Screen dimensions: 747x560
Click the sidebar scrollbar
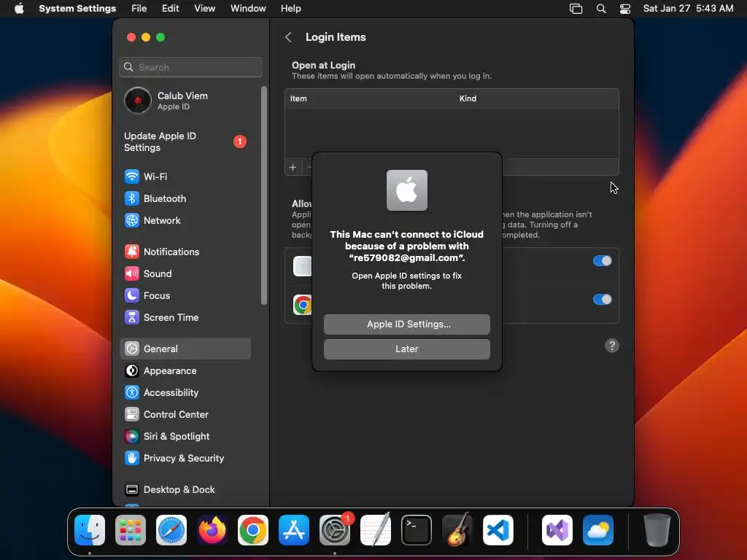pyautogui.click(x=264, y=195)
